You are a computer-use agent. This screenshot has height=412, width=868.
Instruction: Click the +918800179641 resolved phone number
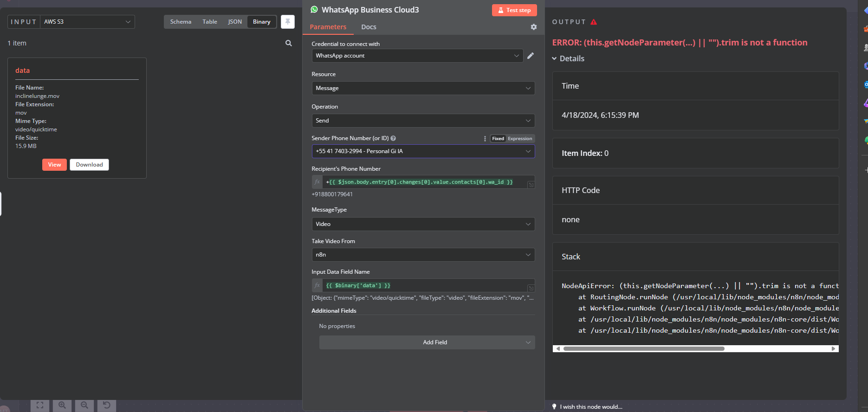[332, 194]
